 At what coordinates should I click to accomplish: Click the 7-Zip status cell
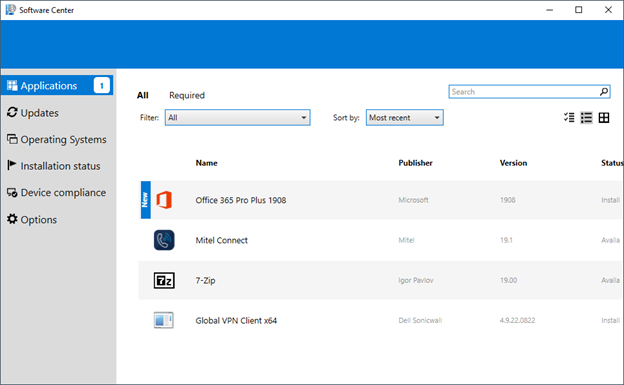pyautogui.click(x=610, y=280)
